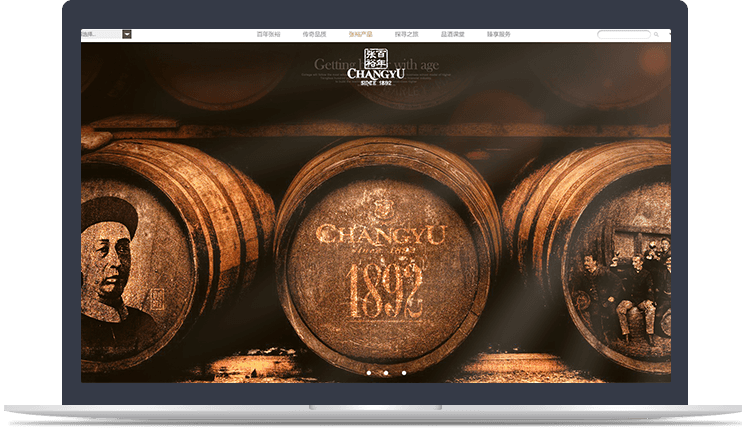Screen dimensions: 742x429
Task: Open the 探寻之旅 navigation link
Action: [x=406, y=34]
